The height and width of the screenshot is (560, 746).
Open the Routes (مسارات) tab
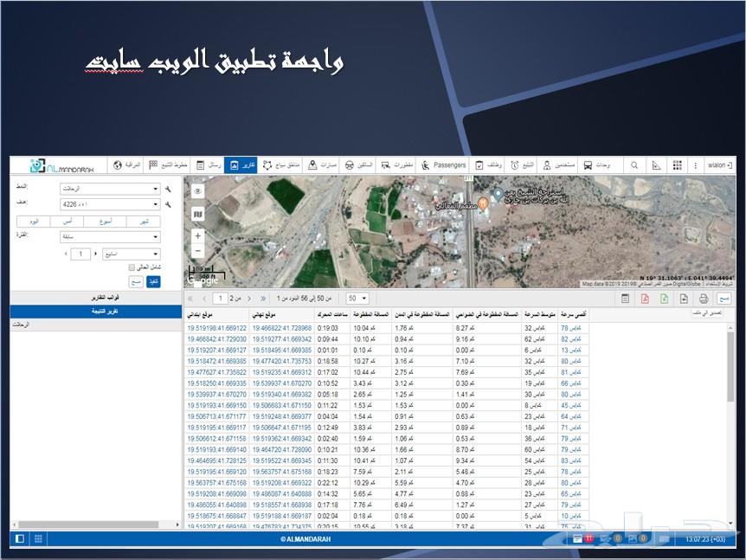(x=322, y=165)
